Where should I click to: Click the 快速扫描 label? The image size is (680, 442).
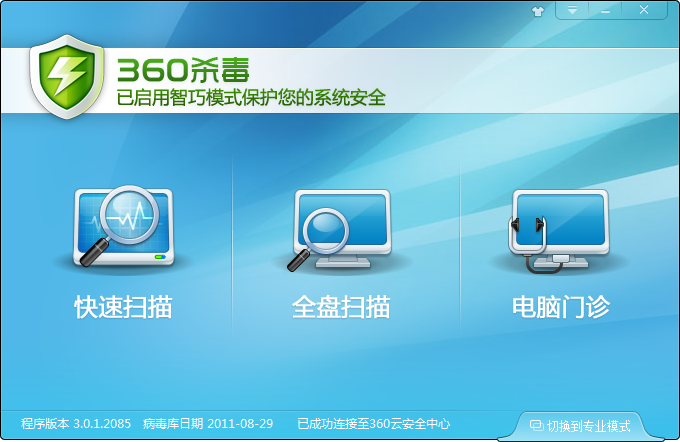coord(124,307)
